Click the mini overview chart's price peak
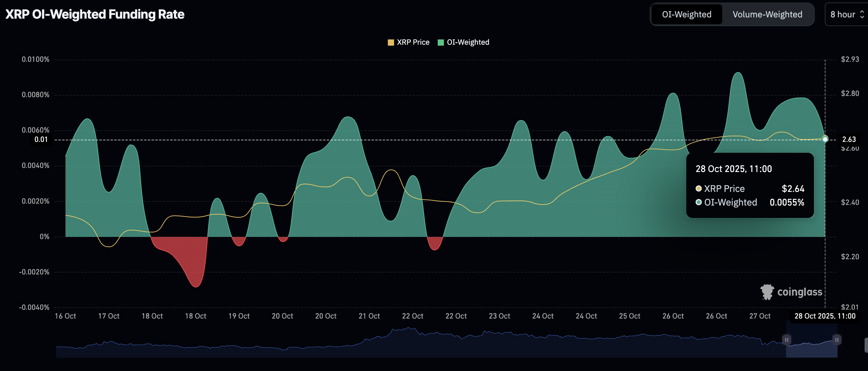This screenshot has height=371, width=868. [408, 328]
